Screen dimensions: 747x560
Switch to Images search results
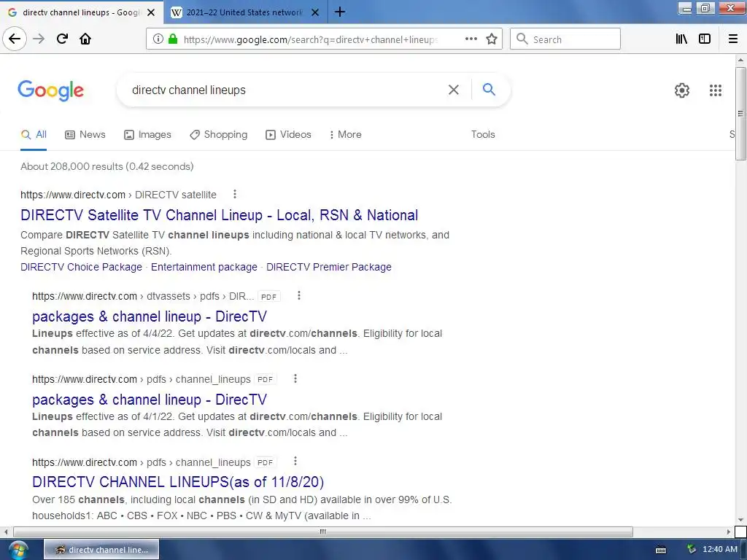[147, 135]
